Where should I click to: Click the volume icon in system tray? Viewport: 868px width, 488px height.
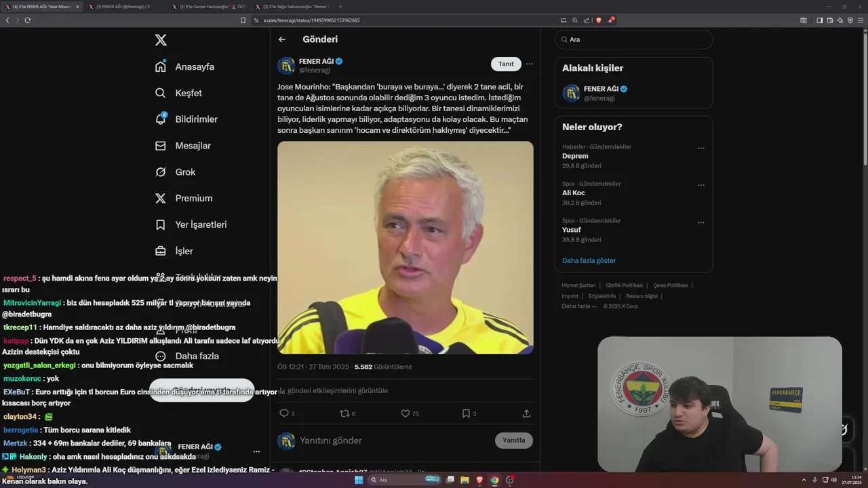tap(833, 480)
